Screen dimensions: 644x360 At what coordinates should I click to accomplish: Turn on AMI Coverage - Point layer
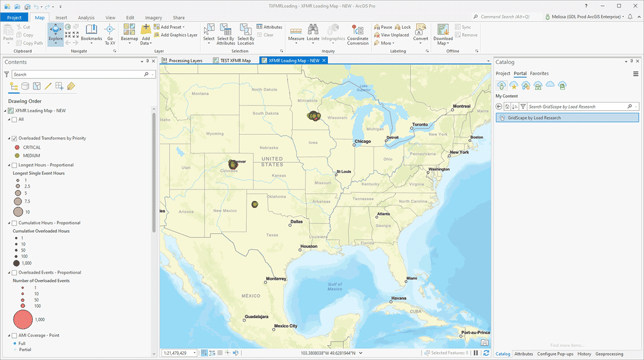pos(14,335)
